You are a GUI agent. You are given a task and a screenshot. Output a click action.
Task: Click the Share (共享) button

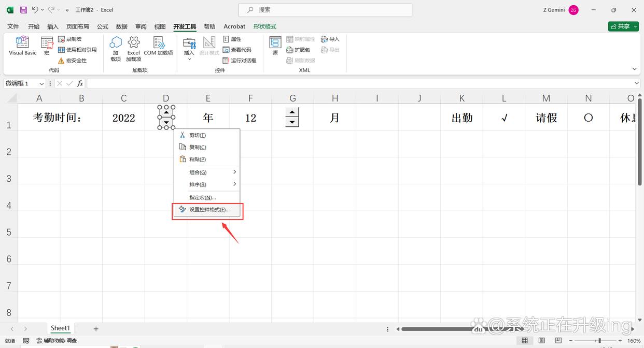[623, 26]
